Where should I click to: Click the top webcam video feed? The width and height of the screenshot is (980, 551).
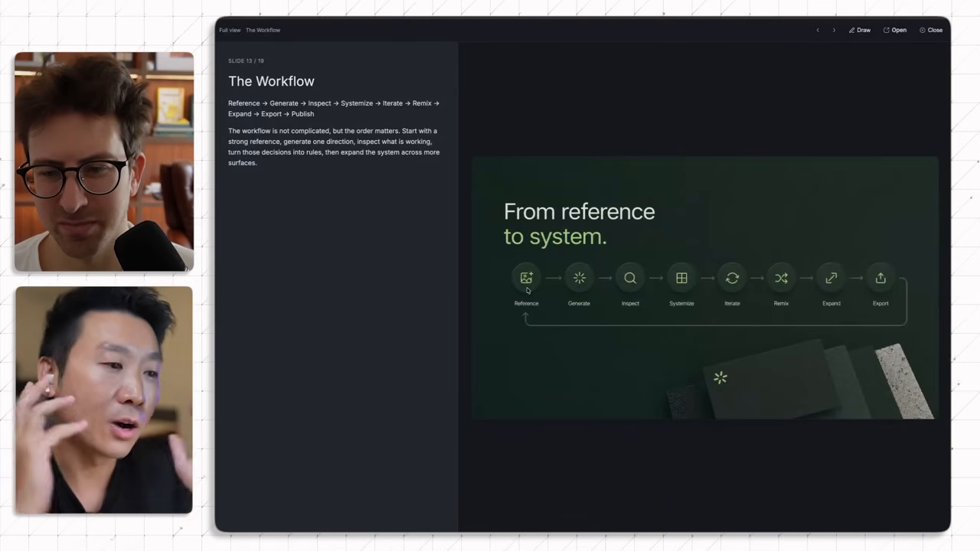click(x=104, y=161)
